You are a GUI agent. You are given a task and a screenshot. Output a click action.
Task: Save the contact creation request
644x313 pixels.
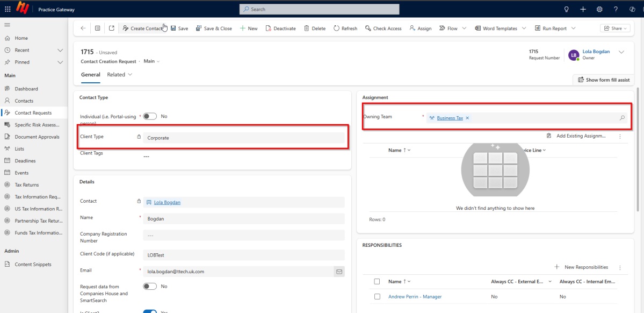pos(179,29)
